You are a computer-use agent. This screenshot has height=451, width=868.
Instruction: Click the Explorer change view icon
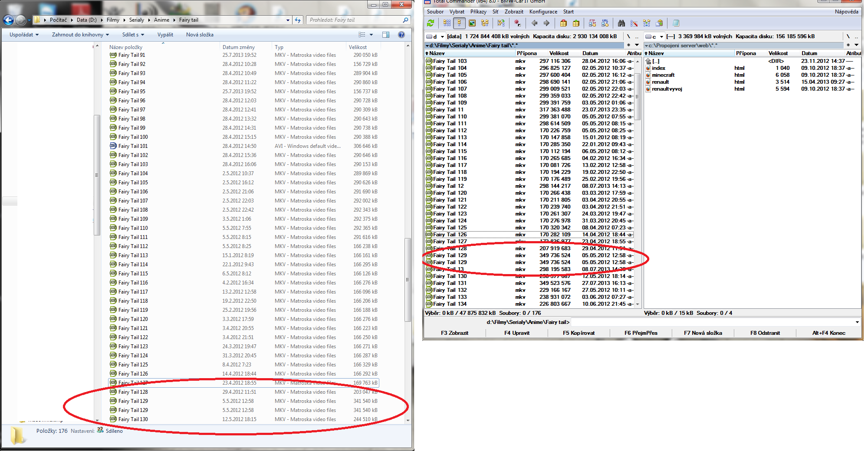coord(362,35)
